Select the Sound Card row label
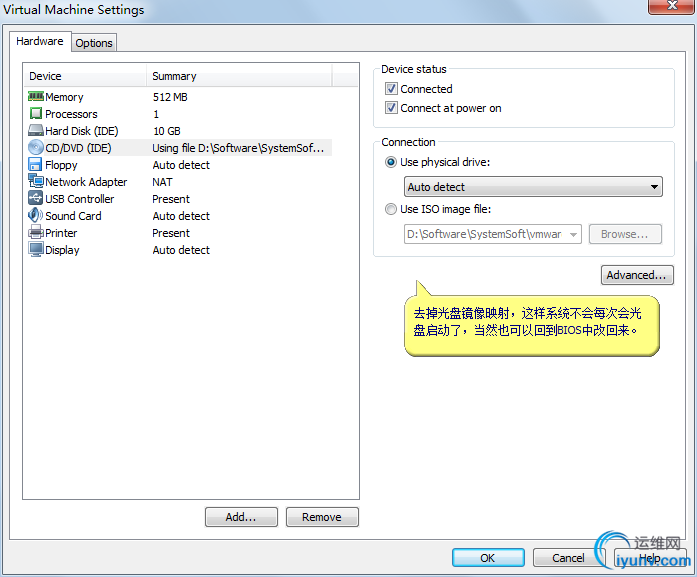This screenshot has width=697, height=577. [73, 216]
